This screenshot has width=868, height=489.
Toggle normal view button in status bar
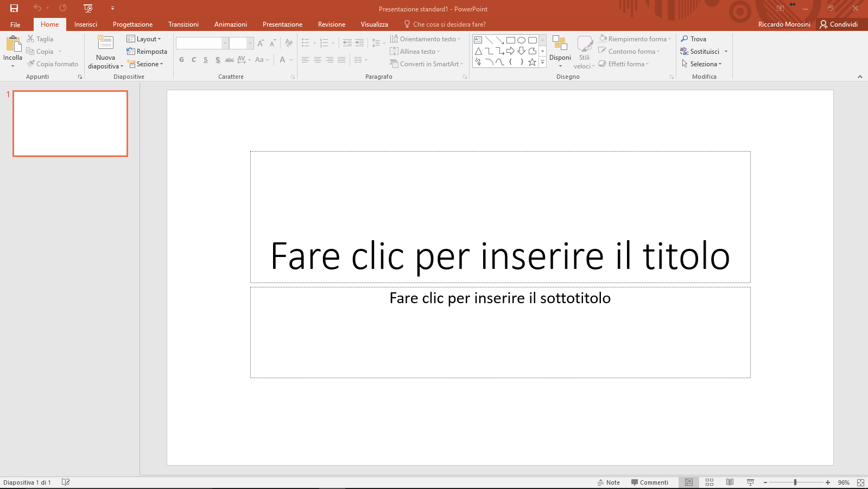click(689, 482)
